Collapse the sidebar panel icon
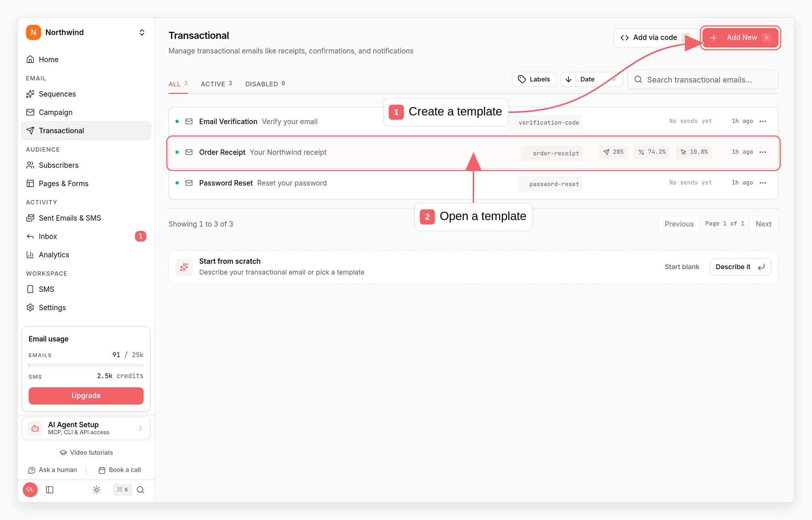The image size is (812, 520). (x=50, y=490)
